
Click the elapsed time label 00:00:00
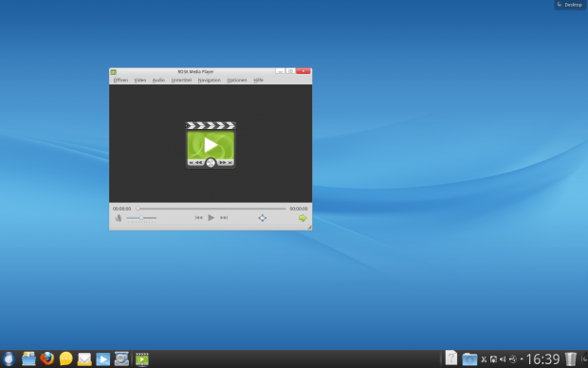(122, 209)
